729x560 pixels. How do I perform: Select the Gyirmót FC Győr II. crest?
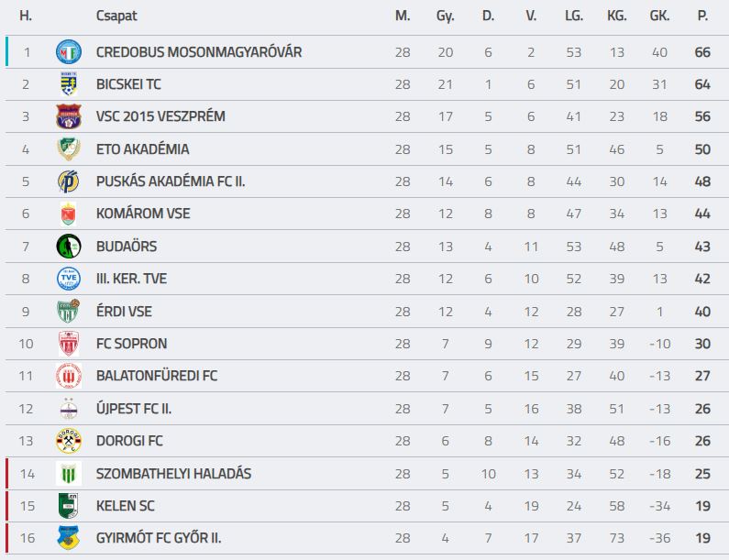69,538
